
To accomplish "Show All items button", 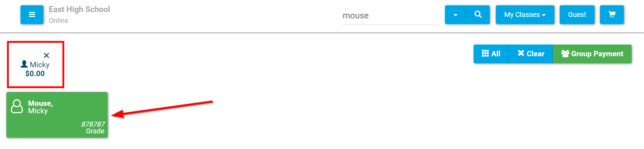I will (491, 54).
